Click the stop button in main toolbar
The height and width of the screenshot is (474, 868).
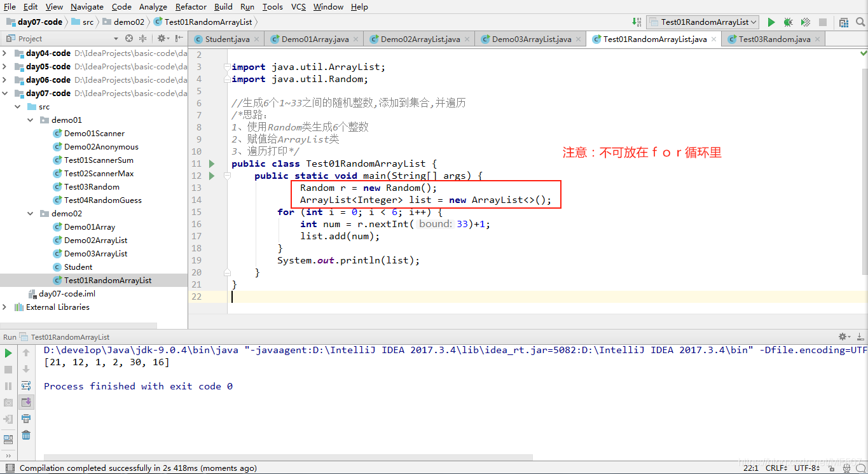pos(823,22)
